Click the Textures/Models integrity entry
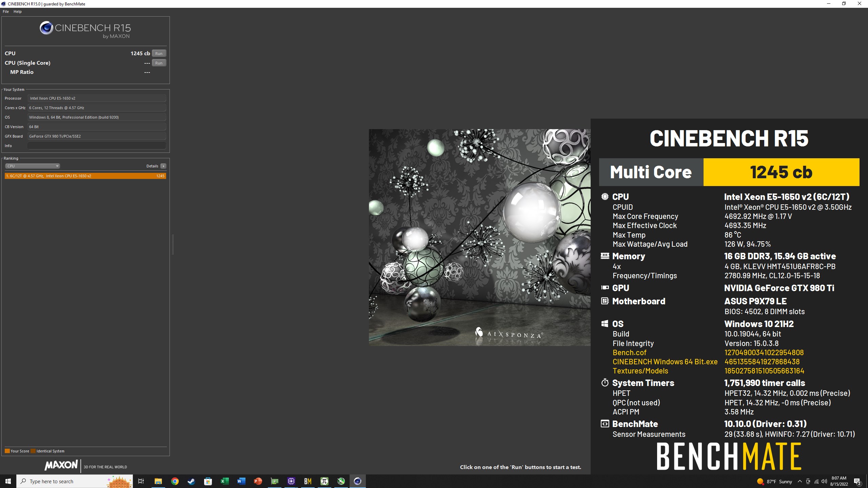The height and width of the screenshot is (488, 868). [640, 371]
